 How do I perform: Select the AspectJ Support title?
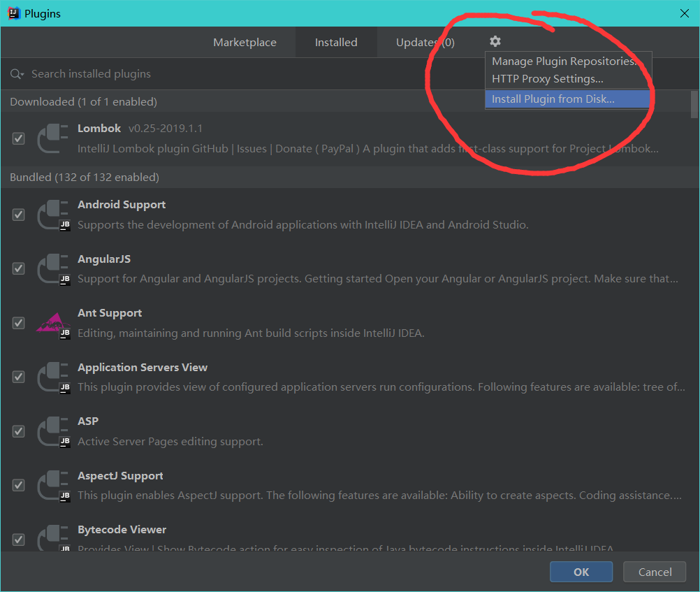tap(120, 476)
